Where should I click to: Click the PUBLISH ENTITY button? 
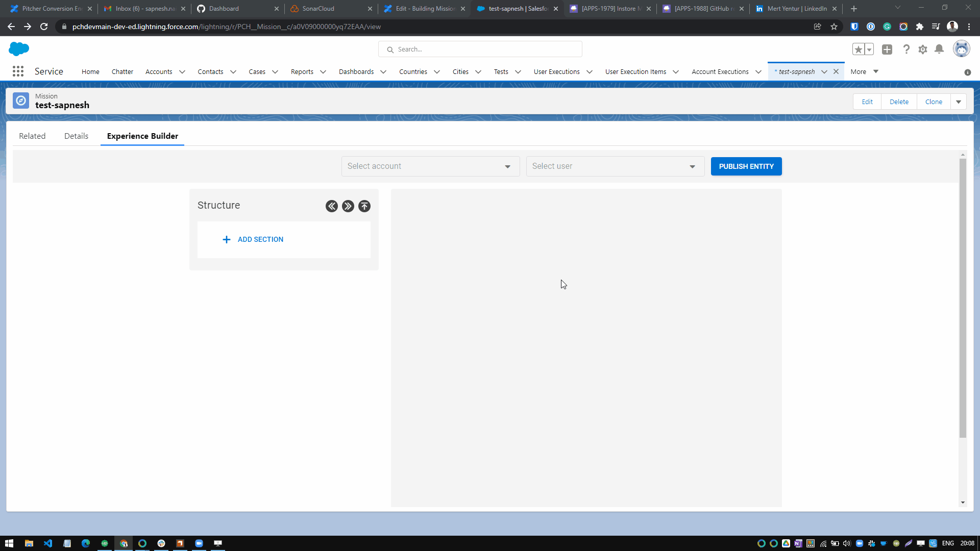point(746,166)
